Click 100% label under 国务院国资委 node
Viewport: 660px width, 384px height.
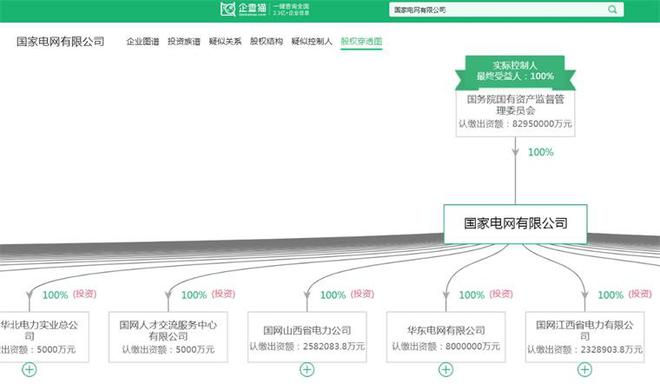tap(541, 152)
